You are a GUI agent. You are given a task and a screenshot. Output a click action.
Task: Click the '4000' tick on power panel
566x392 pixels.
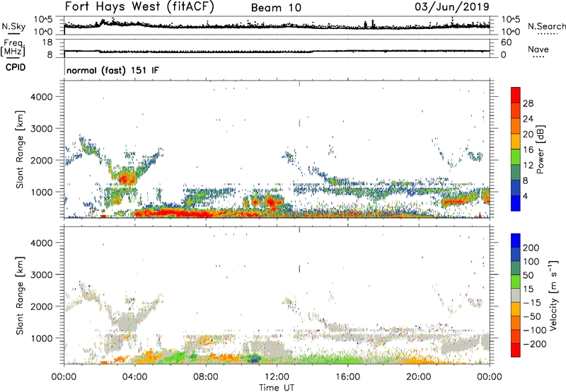coord(41,97)
